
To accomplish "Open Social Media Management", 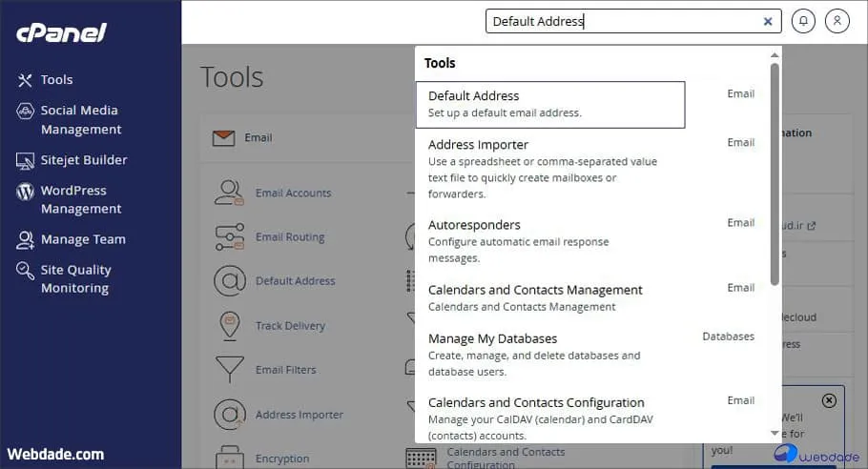I will [x=81, y=119].
